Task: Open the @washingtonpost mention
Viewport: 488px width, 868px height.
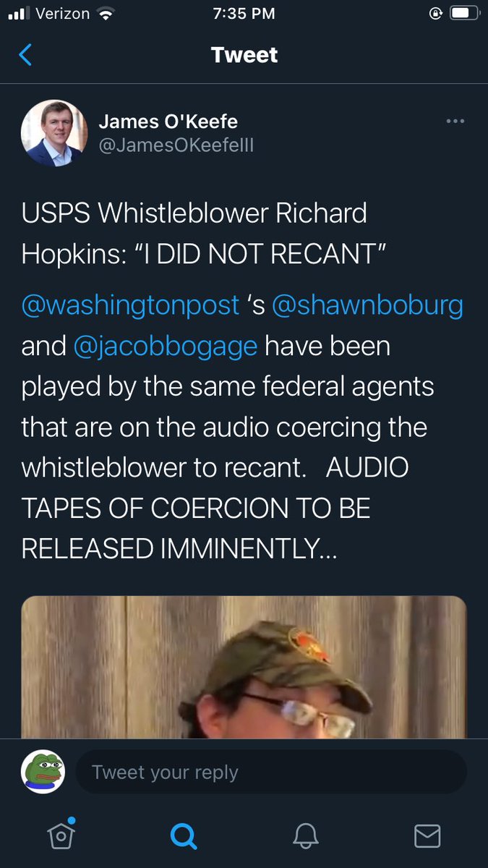Action: point(130,305)
